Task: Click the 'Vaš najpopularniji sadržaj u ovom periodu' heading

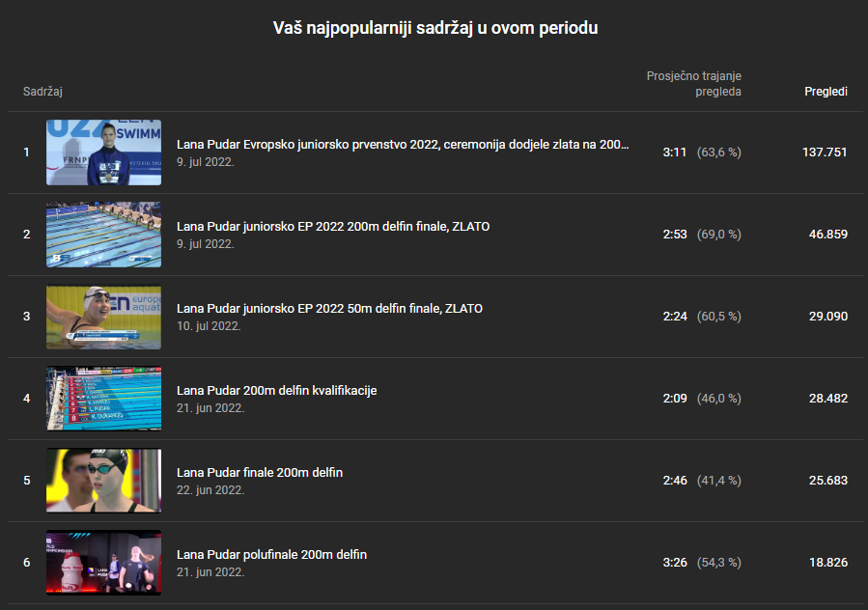Action: click(434, 28)
